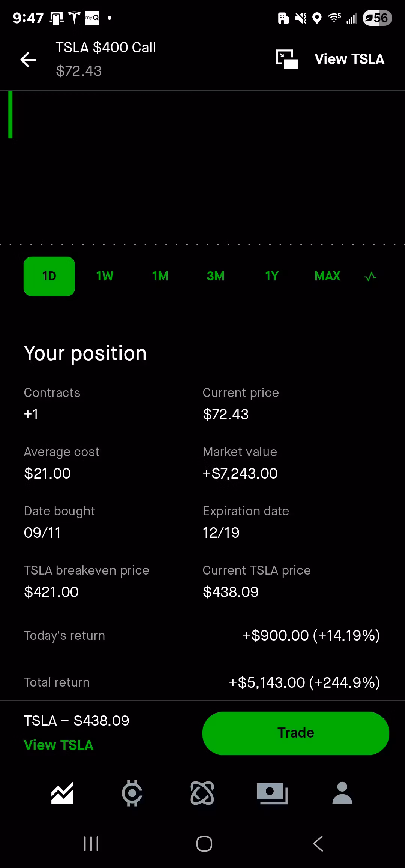The height and width of the screenshot is (868, 405).
Task: Open the atom-shaped tab icon
Action: [202, 793]
